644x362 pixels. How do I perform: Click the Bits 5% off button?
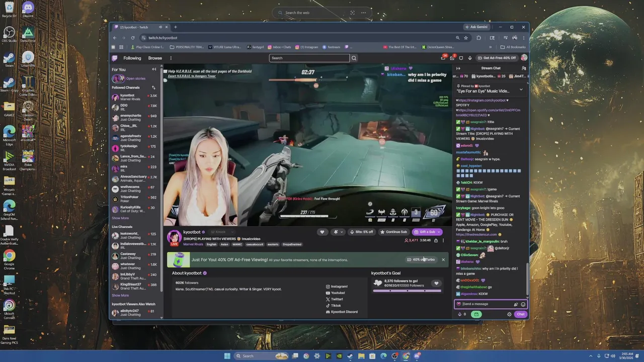(361, 232)
